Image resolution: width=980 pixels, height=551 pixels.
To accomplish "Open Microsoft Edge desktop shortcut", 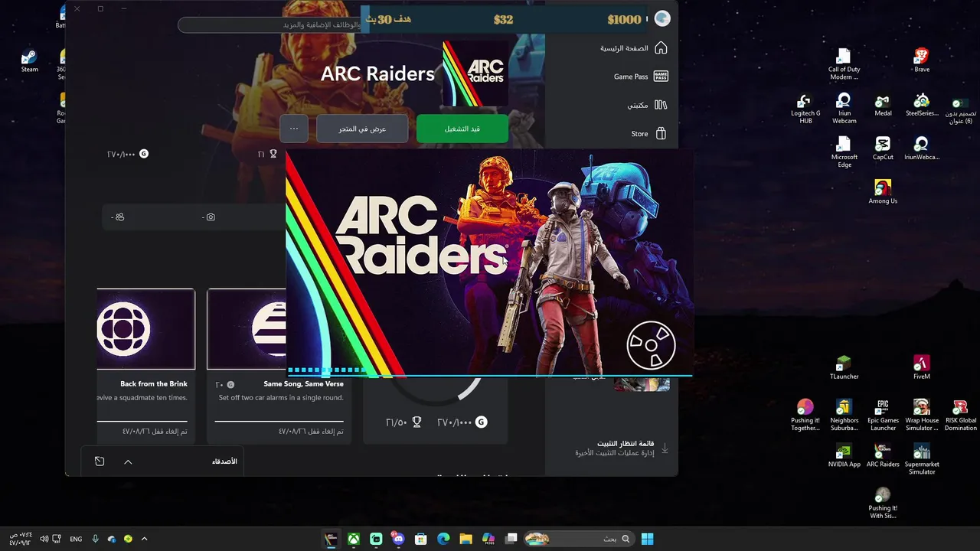I will click(x=844, y=152).
